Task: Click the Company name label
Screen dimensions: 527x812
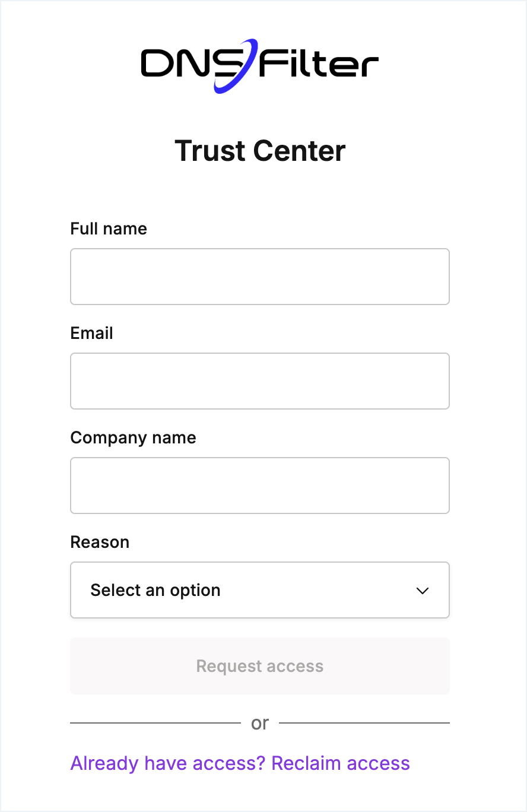Action: (x=134, y=438)
